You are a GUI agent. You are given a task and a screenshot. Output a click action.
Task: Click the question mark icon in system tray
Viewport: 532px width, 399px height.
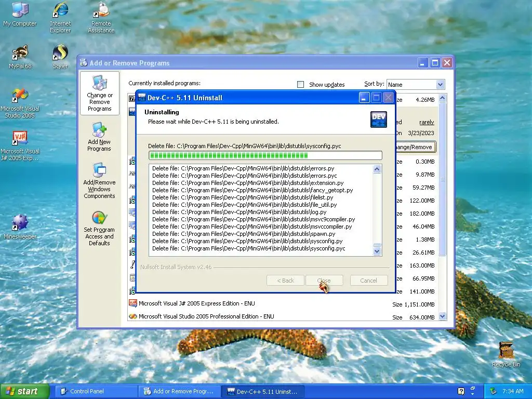pos(461,391)
